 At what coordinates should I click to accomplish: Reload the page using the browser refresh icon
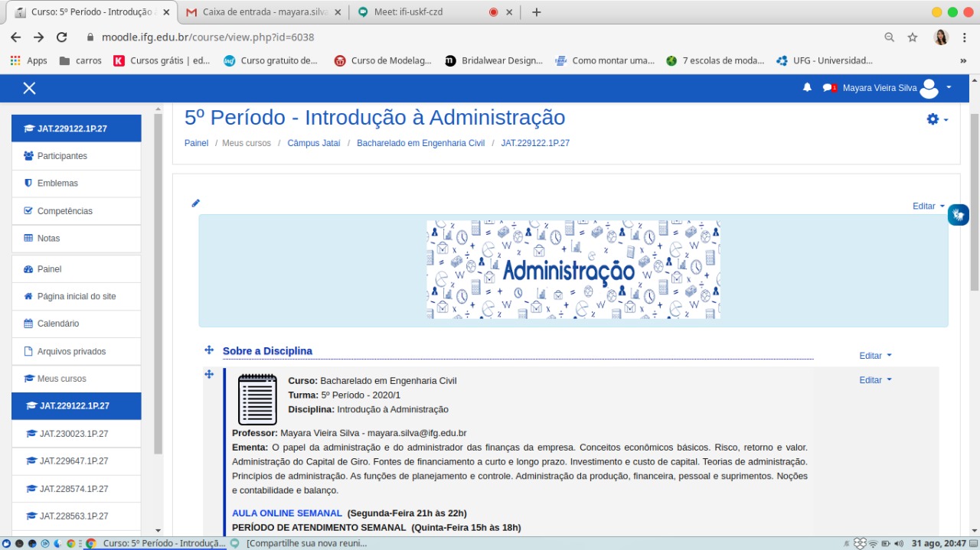click(x=62, y=37)
